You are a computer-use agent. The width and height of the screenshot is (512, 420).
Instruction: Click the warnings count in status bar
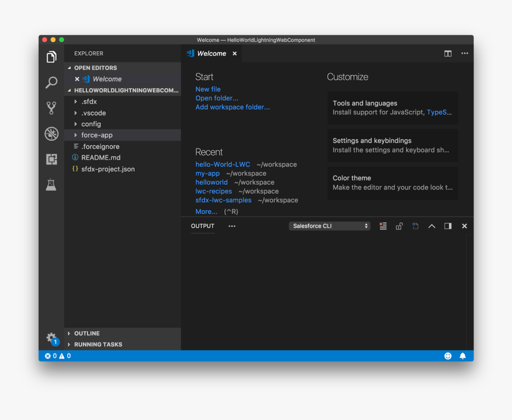pyautogui.click(x=65, y=356)
